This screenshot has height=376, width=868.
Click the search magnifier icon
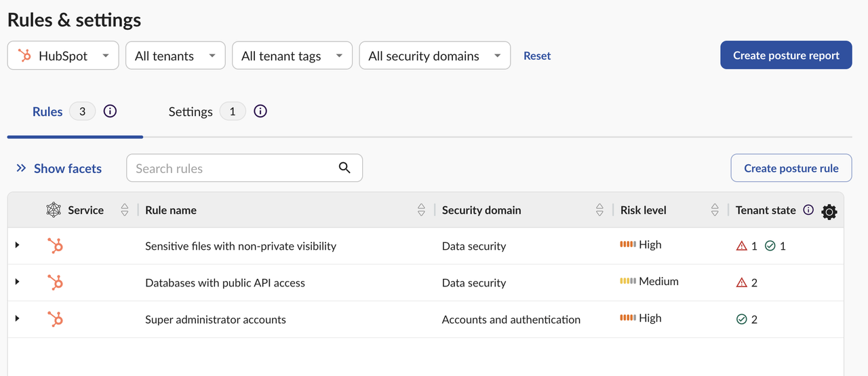pos(344,168)
